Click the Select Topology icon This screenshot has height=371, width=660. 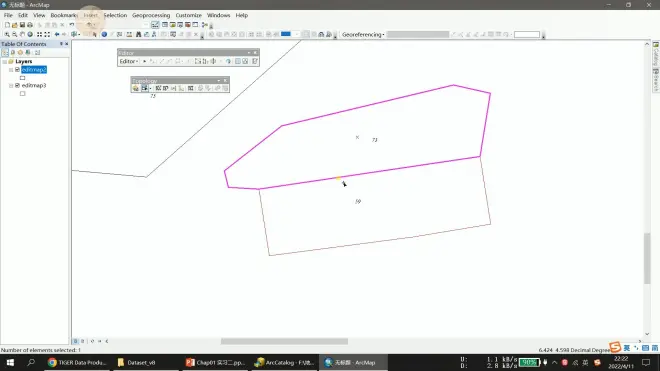tap(136, 88)
